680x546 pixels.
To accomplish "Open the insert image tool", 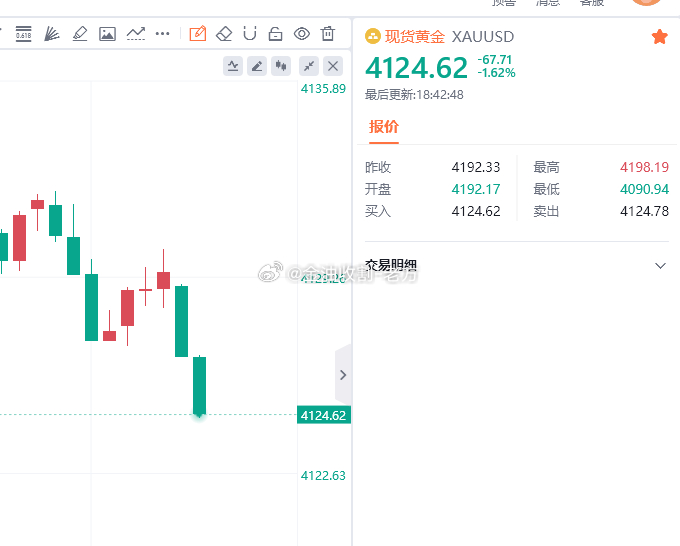I will click(x=107, y=33).
